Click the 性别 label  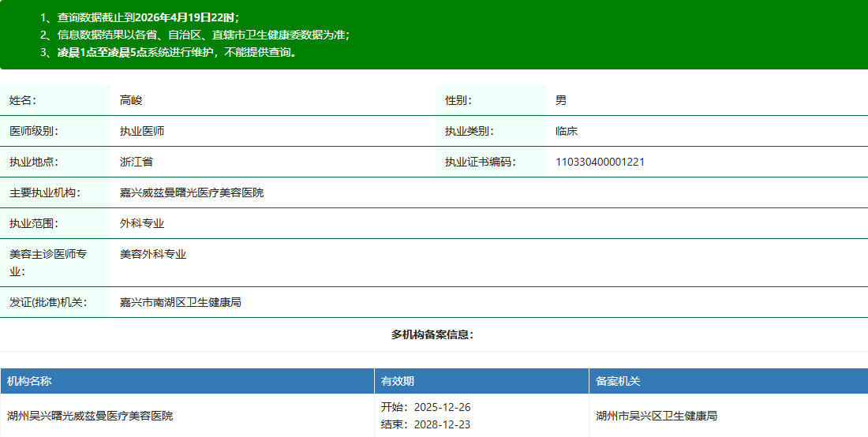point(459,100)
